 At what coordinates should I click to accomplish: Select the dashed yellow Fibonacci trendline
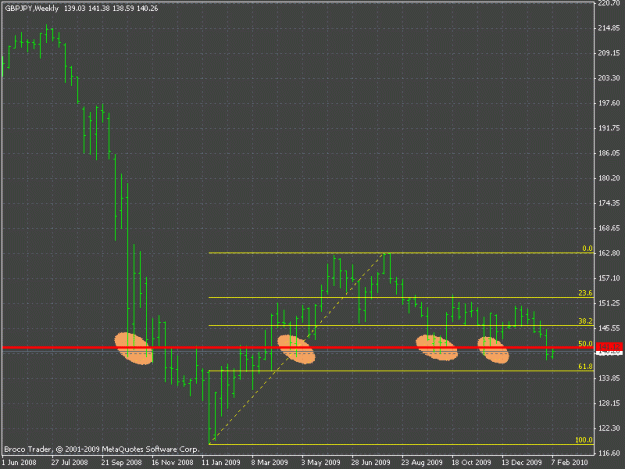[298, 347]
